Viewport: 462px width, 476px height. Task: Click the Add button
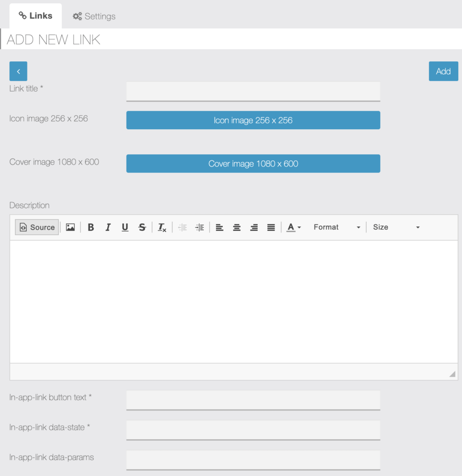pyautogui.click(x=443, y=71)
